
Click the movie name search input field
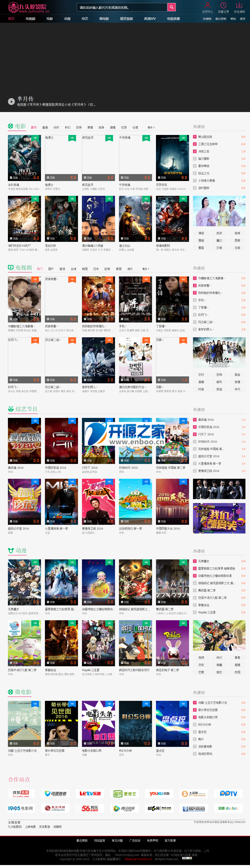[x=122, y=7]
